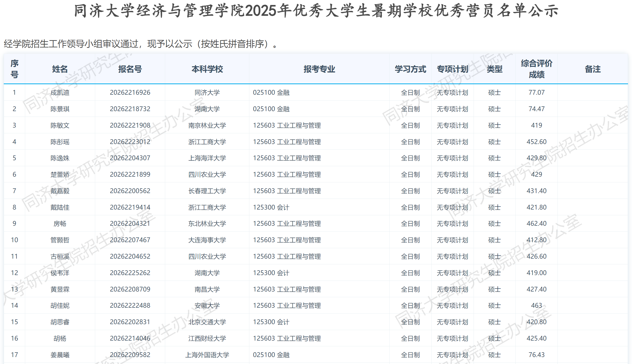Click registration number 20262219414
The image size is (632, 364).
pyautogui.click(x=130, y=207)
